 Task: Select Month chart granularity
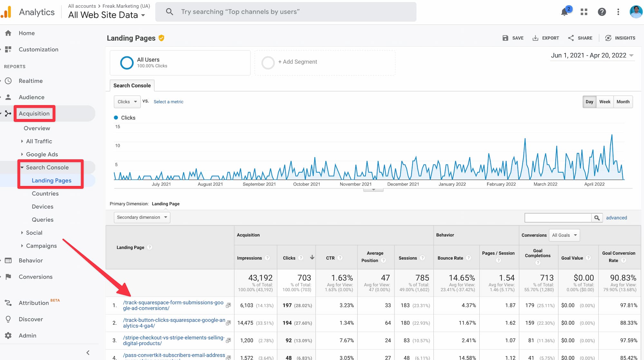623,102
